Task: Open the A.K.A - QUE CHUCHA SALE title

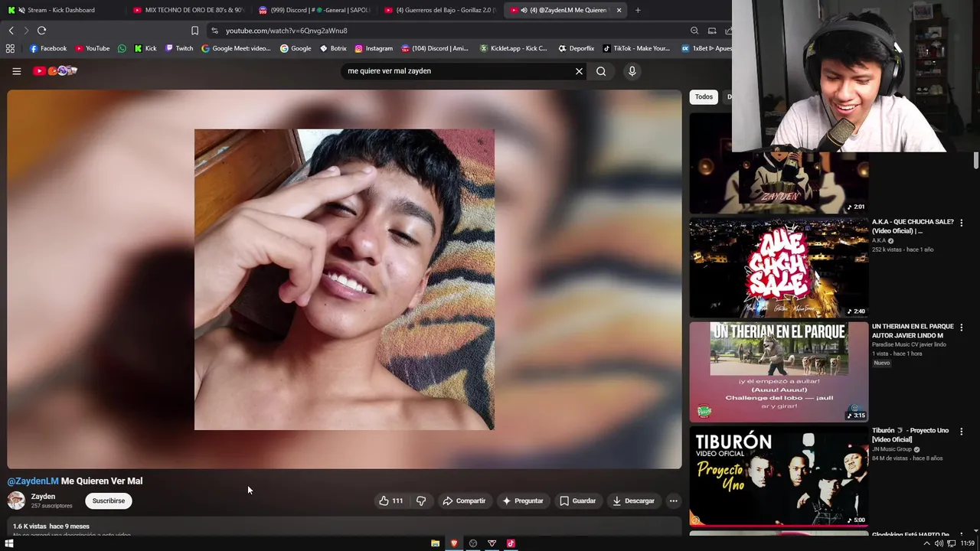Action: [x=913, y=226]
